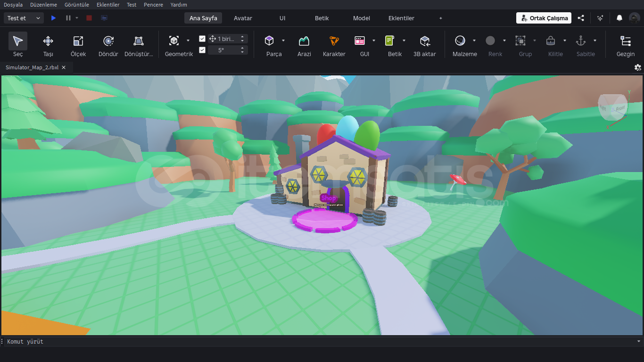644x362 pixels.
Task: Toggle the 5° rotation snap checkbox
Action: 202,50
